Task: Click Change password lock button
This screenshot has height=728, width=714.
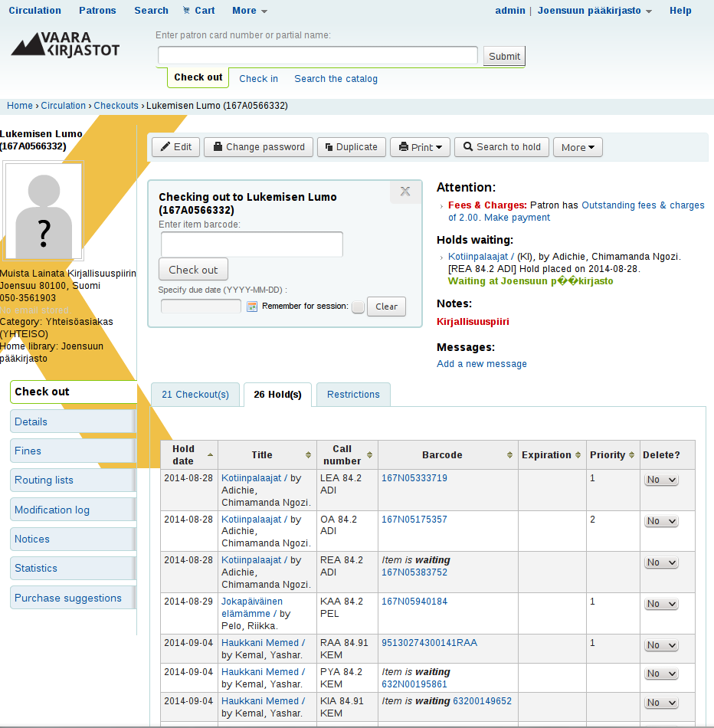Action: tap(258, 147)
